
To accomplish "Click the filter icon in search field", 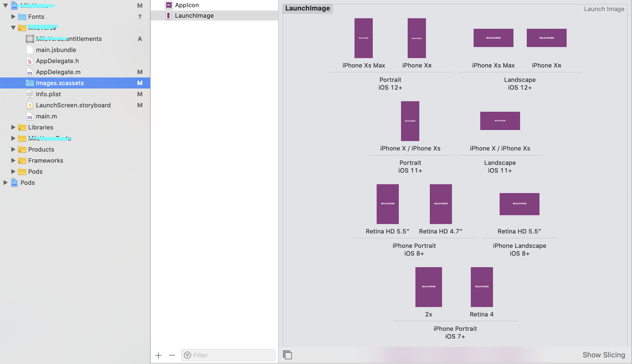I will point(187,355).
